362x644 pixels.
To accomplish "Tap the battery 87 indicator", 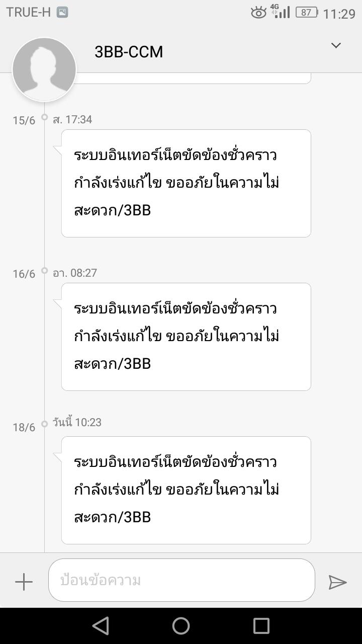I will [307, 13].
